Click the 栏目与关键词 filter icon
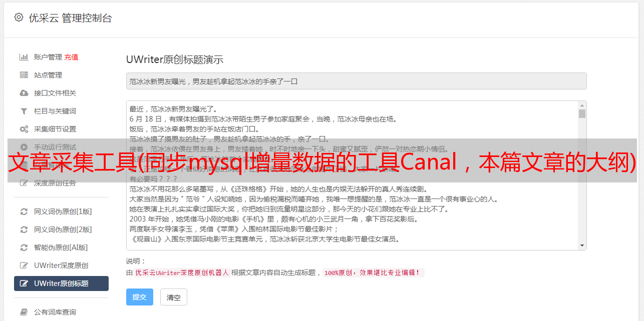This screenshot has width=644, height=321. point(24,111)
